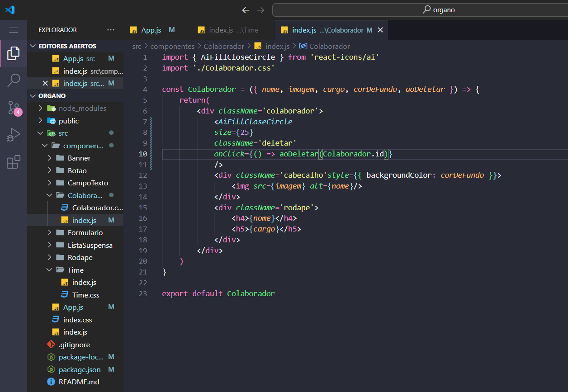The image size is (568, 392).
Task: Open App.js in src folder tree
Action: tap(75, 307)
